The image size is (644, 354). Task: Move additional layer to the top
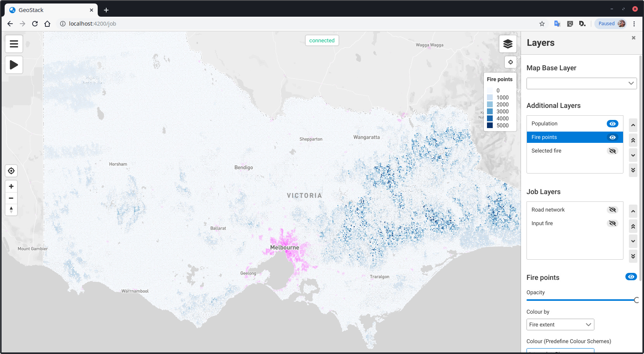pyautogui.click(x=633, y=140)
